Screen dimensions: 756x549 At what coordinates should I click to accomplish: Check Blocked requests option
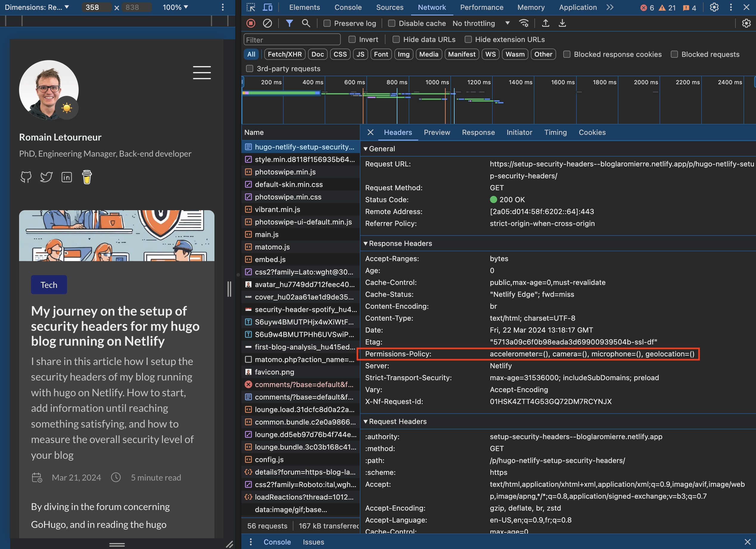pyautogui.click(x=674, y=54)
